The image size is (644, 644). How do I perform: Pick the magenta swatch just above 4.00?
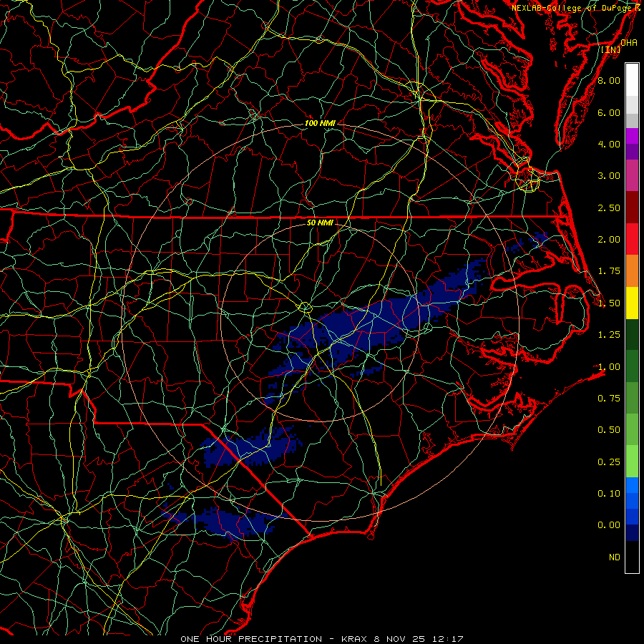tap(632, 136)
